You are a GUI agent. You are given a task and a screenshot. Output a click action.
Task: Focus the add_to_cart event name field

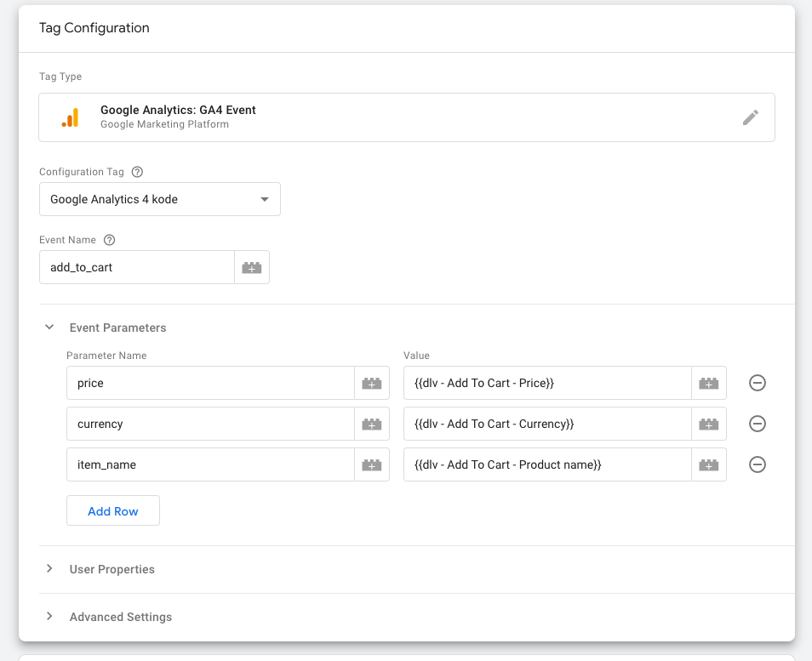137,268
